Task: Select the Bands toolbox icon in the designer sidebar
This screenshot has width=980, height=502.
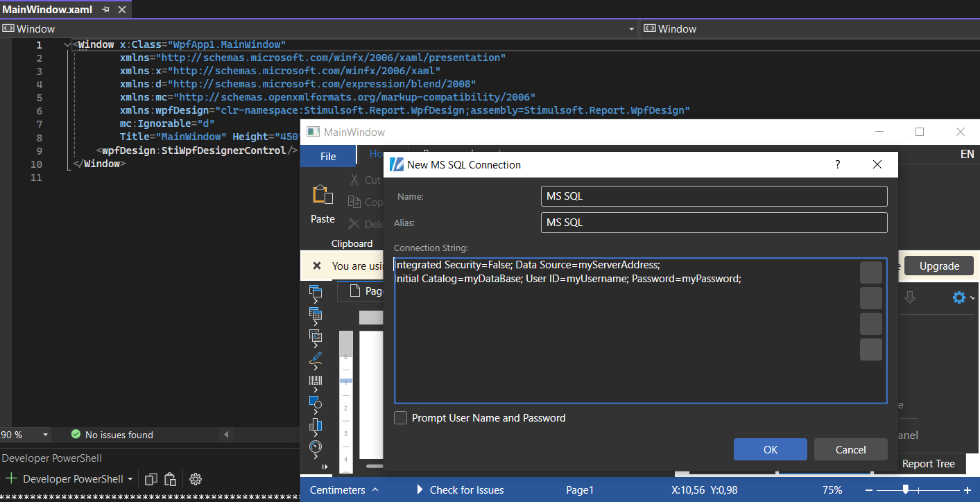Action: click(x=316, y=290)
